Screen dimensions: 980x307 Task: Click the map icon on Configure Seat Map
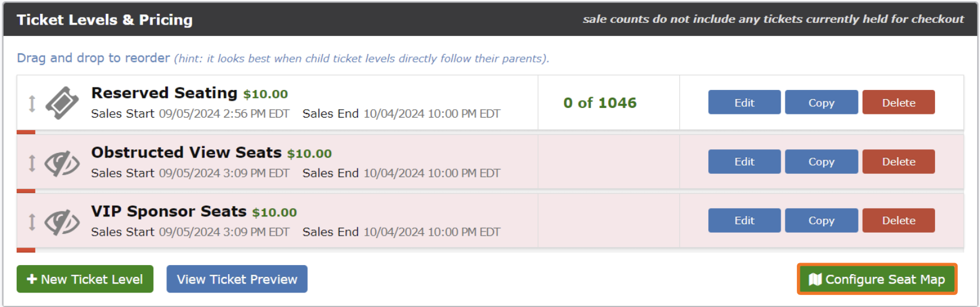tap(815, 279)
